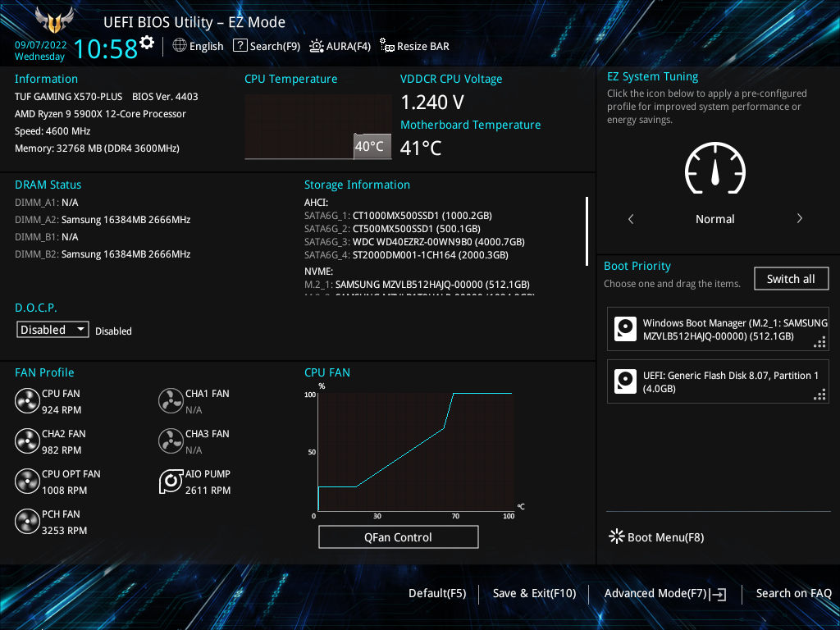Click Speed: 4600 MHz text
This screenshot has width=840, height=630.
[52, 131]
